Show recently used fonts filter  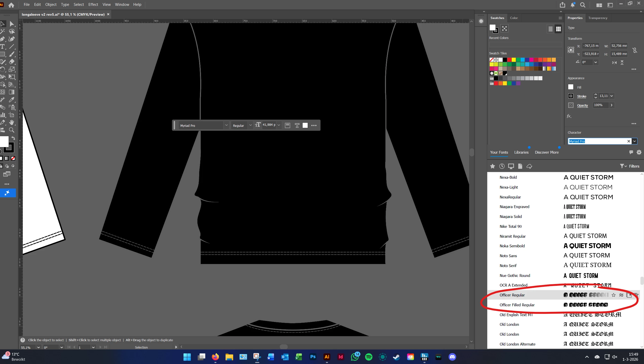coord(502,166)
